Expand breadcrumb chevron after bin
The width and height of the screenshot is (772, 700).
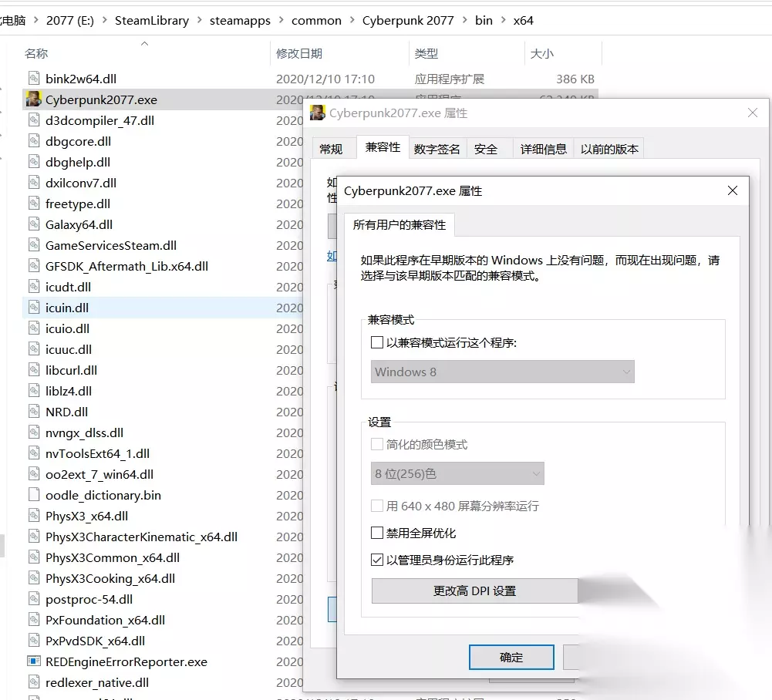503,20
